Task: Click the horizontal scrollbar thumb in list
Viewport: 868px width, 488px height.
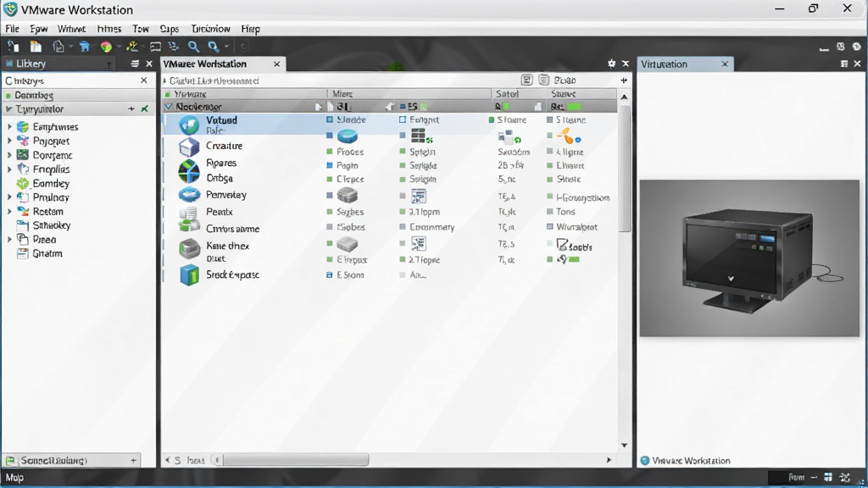Action: point(296,460)
